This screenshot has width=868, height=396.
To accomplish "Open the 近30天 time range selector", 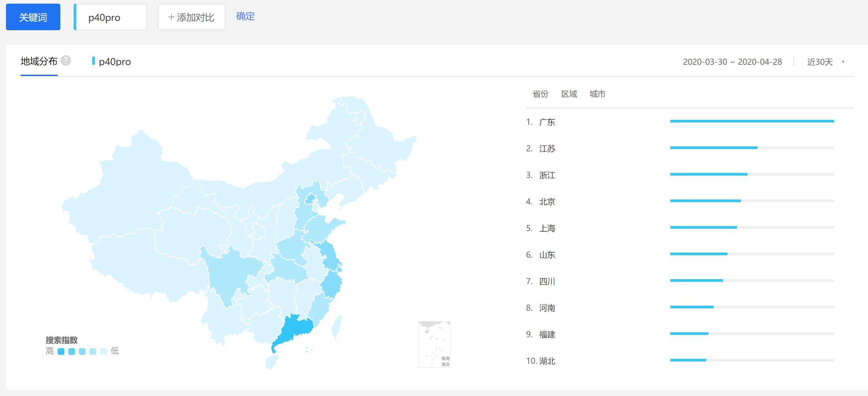I will (x=820, y=62).
